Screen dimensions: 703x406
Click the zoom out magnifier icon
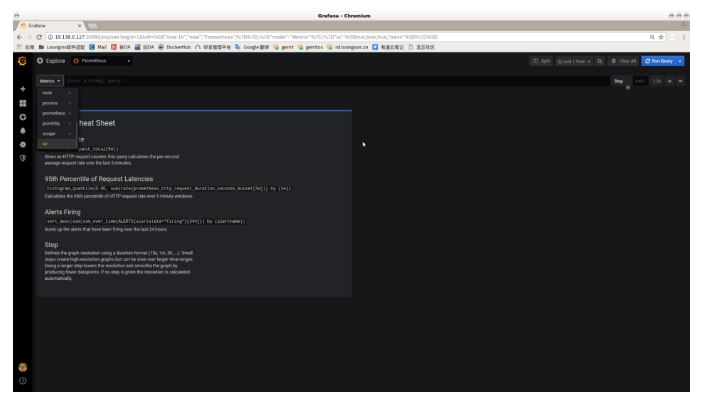coord(599,61)
